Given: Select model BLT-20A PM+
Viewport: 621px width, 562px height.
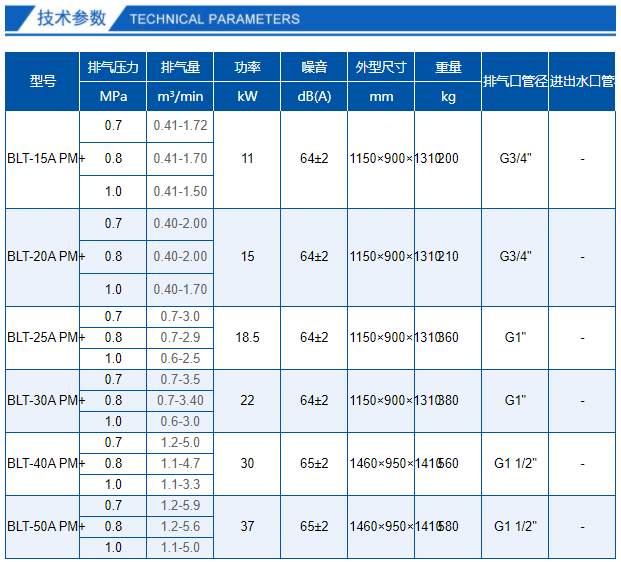Looking at the screenshot, I should [46, 257].
